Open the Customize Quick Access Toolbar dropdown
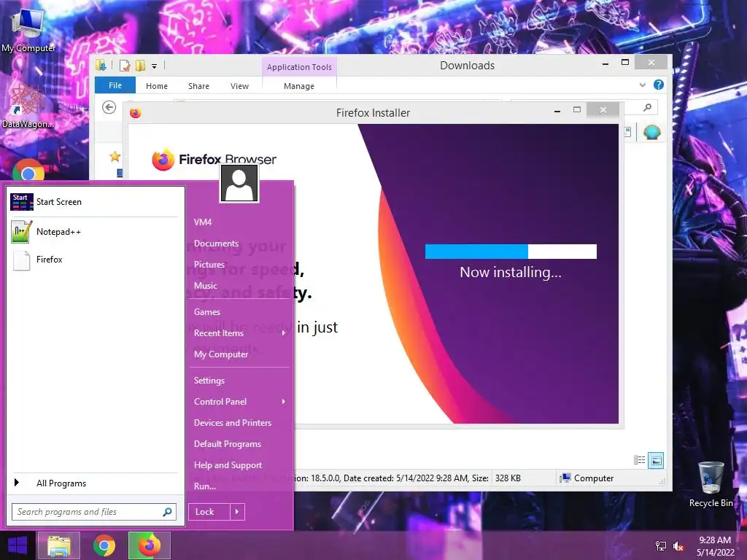 pos(155,66)
